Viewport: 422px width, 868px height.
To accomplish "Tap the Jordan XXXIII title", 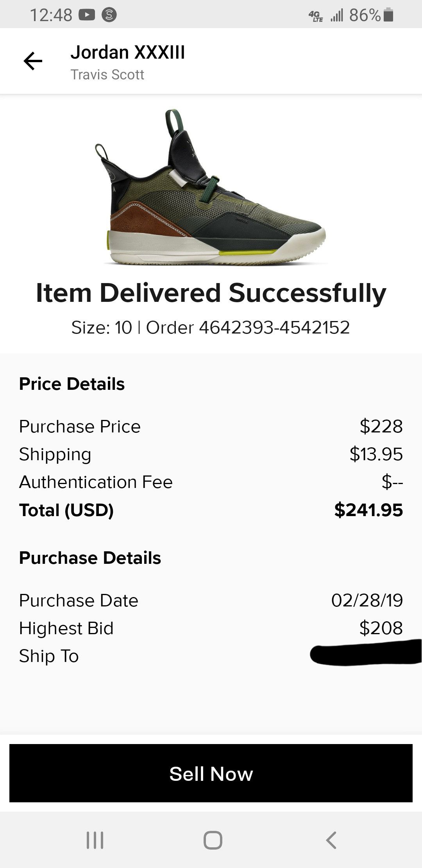I will point(128,52).
